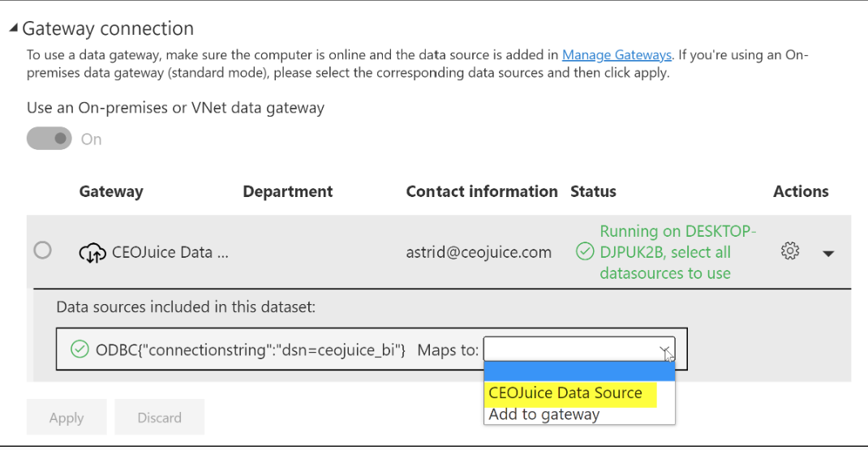Click the ODBC connectionstring data source text
Screen dimensions: 868x450
point(250,349)
